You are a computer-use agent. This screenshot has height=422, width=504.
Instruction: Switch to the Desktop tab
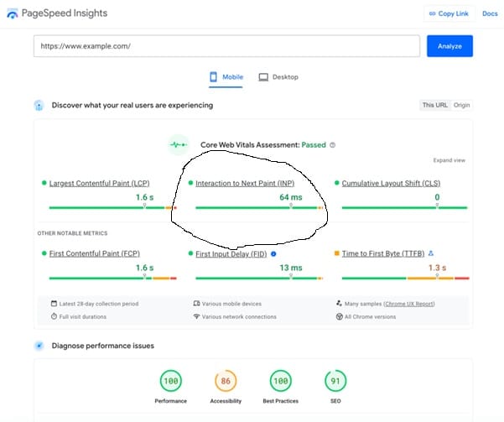[278, 77]
